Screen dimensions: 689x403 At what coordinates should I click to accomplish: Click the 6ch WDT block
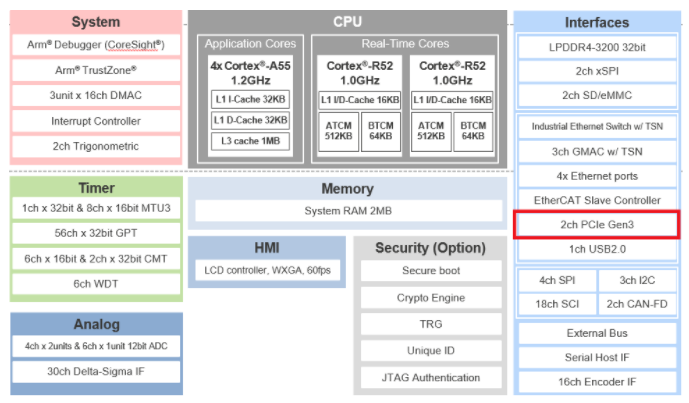94,284
